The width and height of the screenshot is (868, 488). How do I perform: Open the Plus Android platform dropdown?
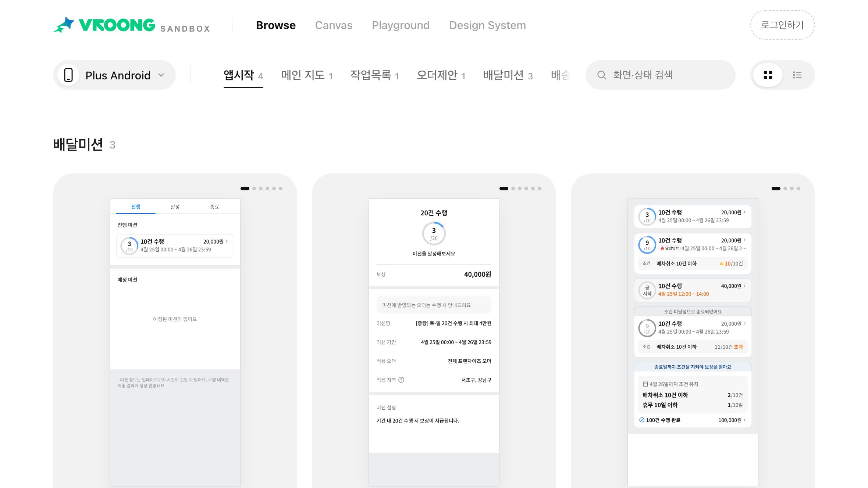pyautogui.click(x=114, y=75)
